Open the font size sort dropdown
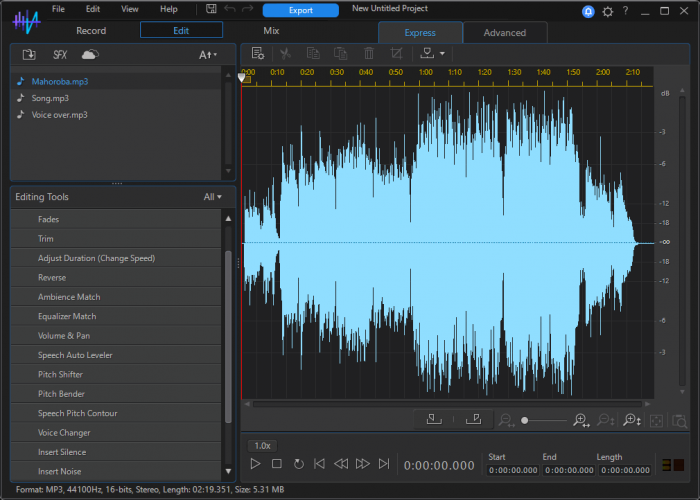Image resolution: width=700 pixels, height=500 pixels. pyautogui.click(x=208, y=54)
